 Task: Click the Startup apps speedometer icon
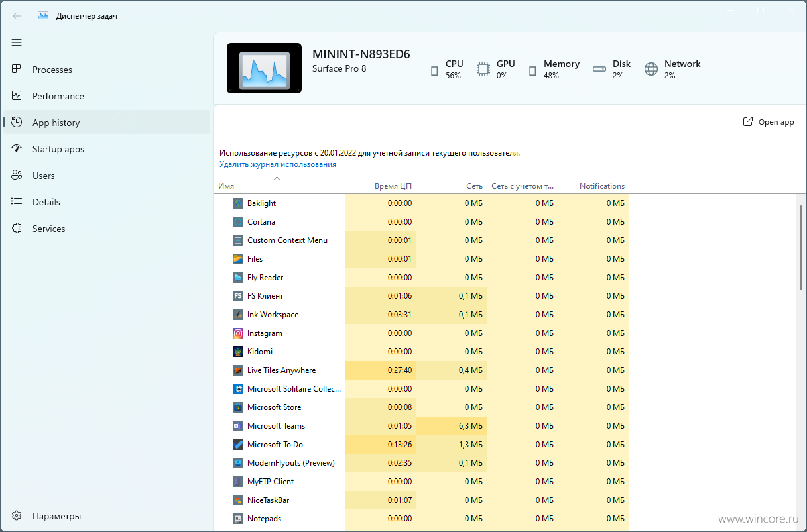17,149
